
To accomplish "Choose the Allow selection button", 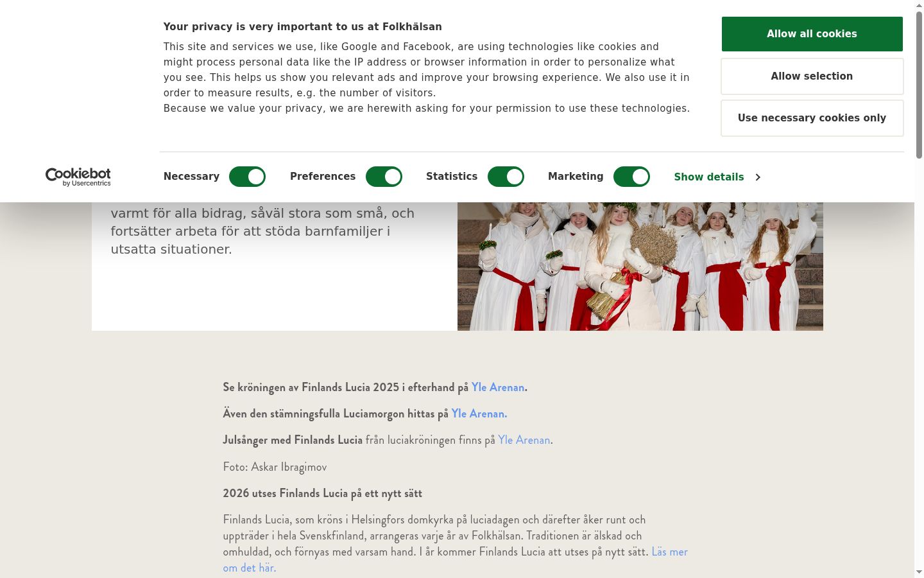I will pyautogui.click(x=812, y=76).
